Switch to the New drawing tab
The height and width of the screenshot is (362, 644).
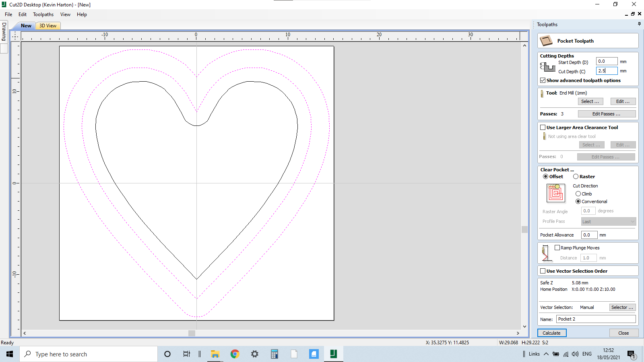tap(26, 26)
